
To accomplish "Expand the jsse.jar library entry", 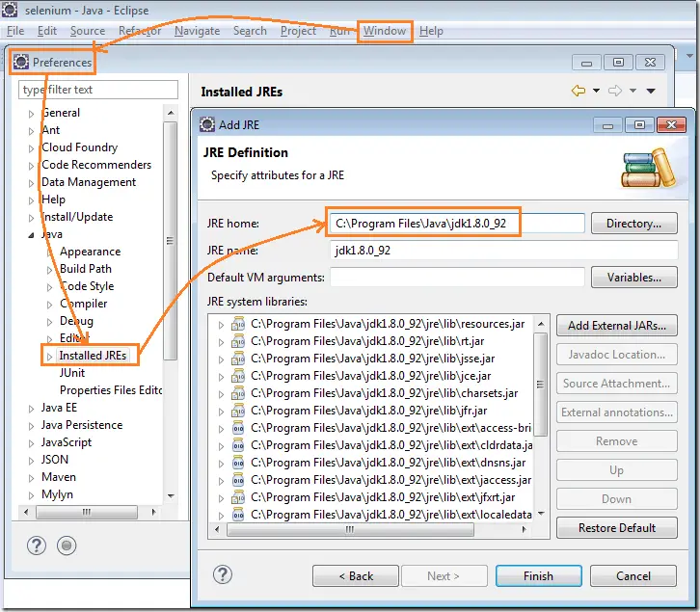I will (x=221, y=359).
